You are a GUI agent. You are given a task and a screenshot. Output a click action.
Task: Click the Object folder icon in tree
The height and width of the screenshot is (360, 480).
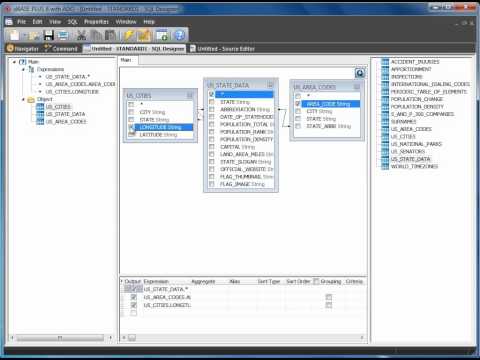point(31,99)
